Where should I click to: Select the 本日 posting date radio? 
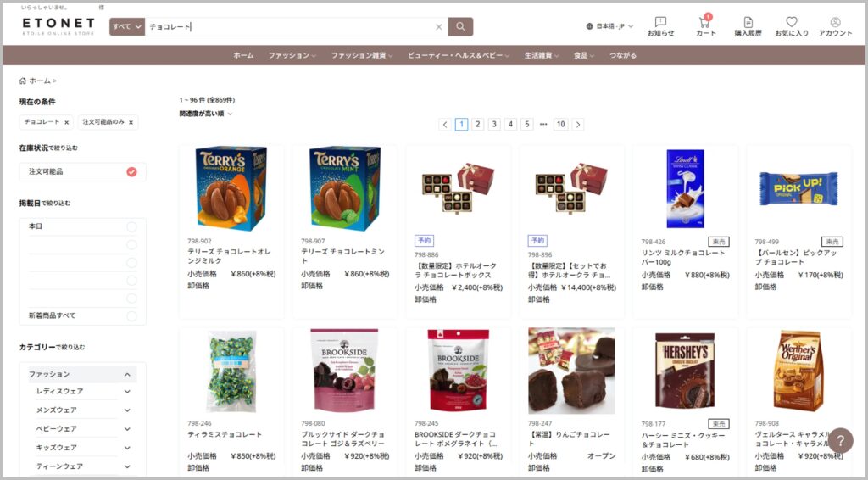pyautogui.click(x=131, y=226)
